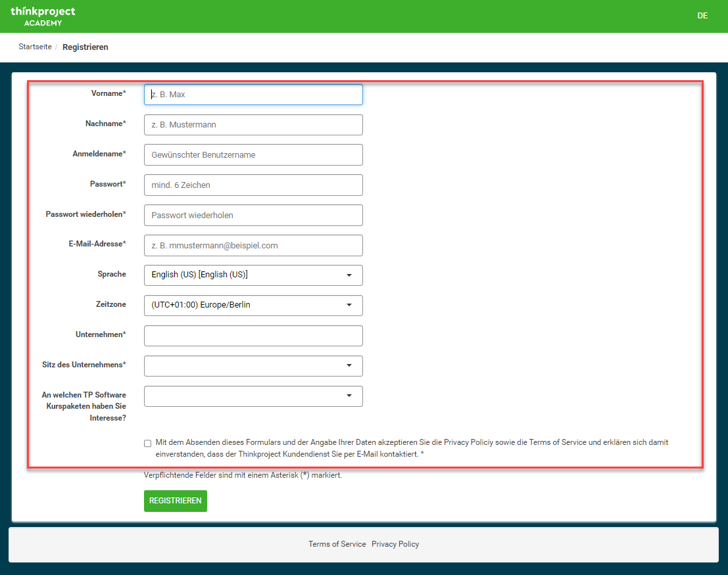Image resolution: width=728 pixels, height=575 pixels.
Task: Focus the Passwort wiederholen field
Action: tap(253, 216)
